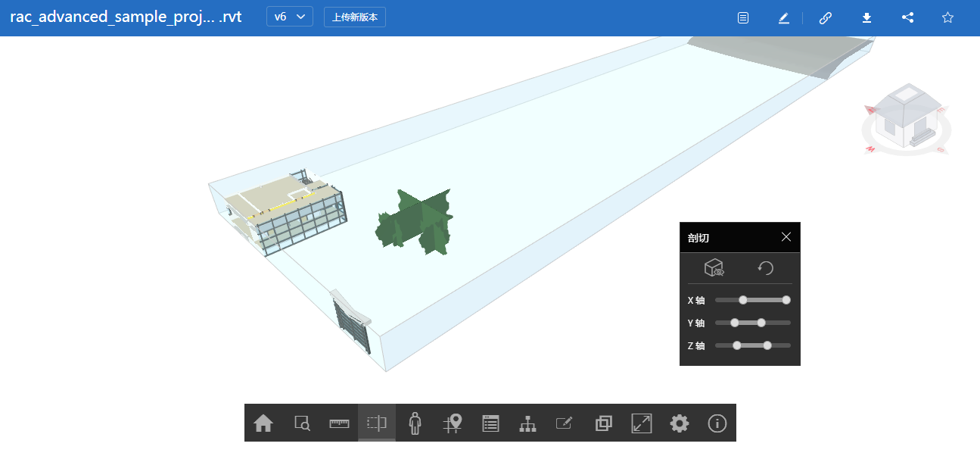Viewport: 980px width, 456px height.
Task: Click the Home view icon in bottom toolbar
Action: tap(263, 423)
